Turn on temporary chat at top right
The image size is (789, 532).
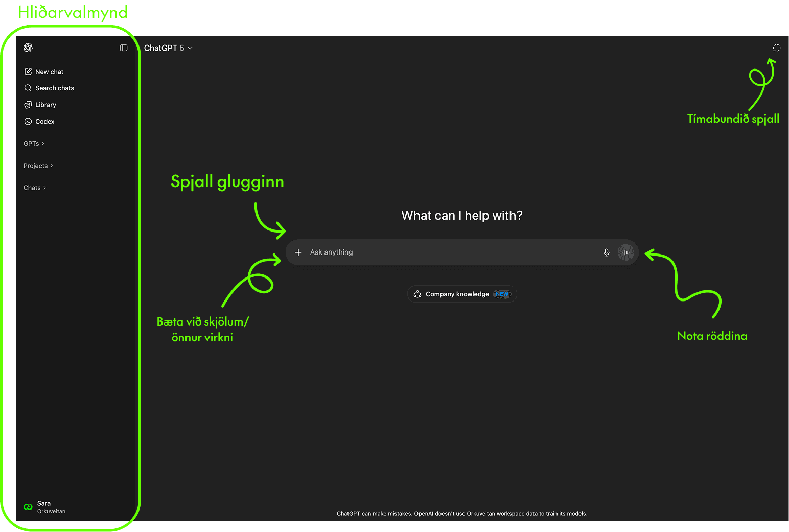point(776,48)
